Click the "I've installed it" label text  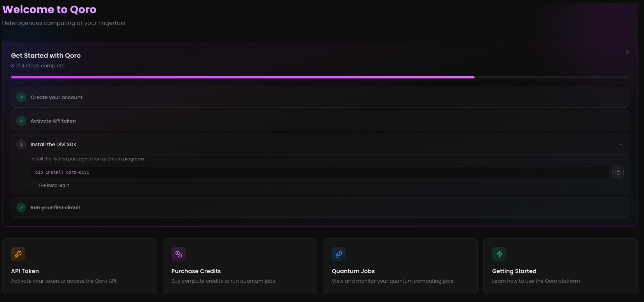coord(54,185)
